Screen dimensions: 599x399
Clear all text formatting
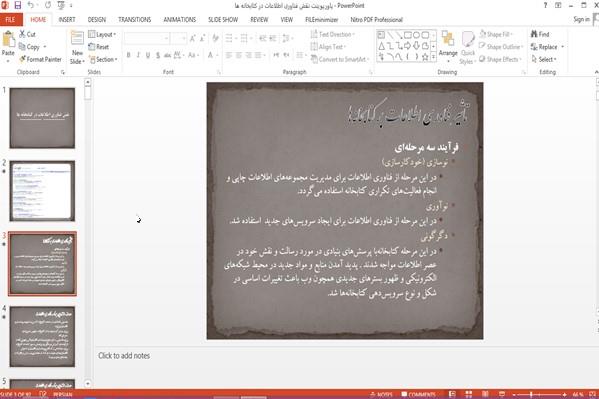click(215, 38)
